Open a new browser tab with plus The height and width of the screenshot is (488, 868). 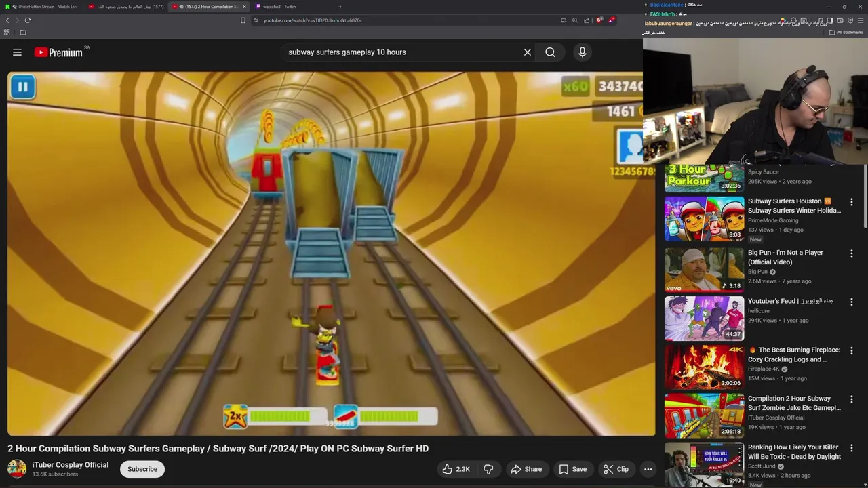tap(340, 7)
